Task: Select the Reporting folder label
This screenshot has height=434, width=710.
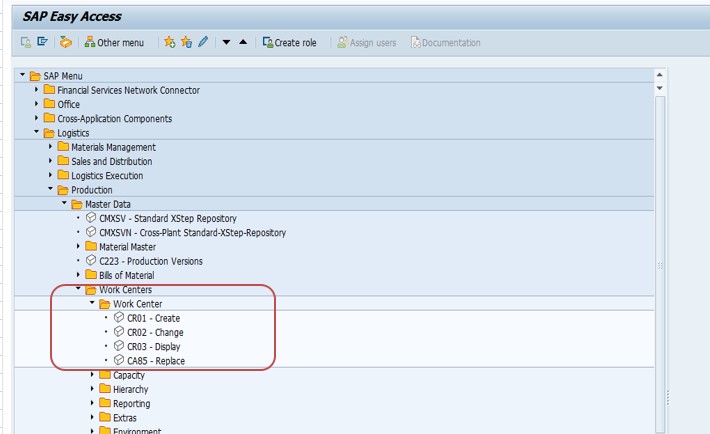Action: point(131,404)
